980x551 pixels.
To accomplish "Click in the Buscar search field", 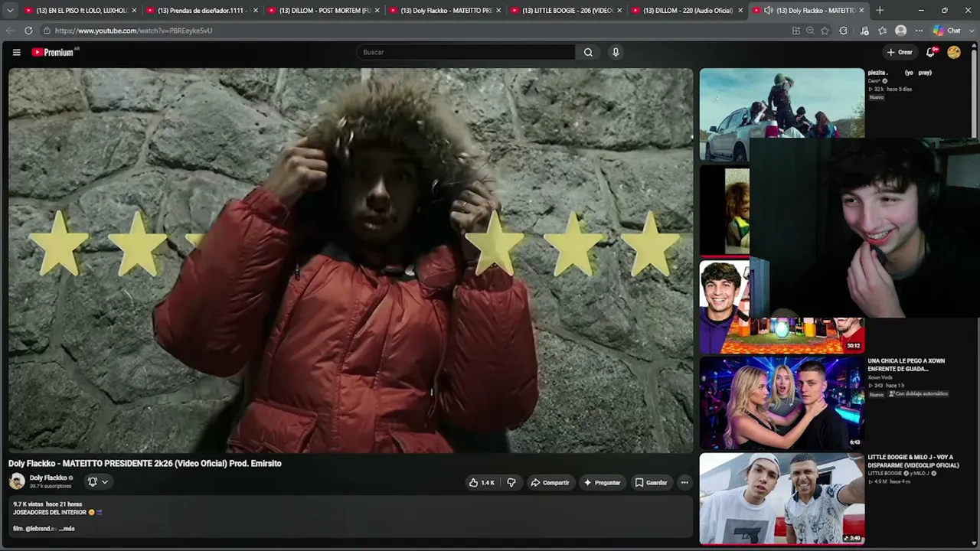I will [x=465, y=52].
